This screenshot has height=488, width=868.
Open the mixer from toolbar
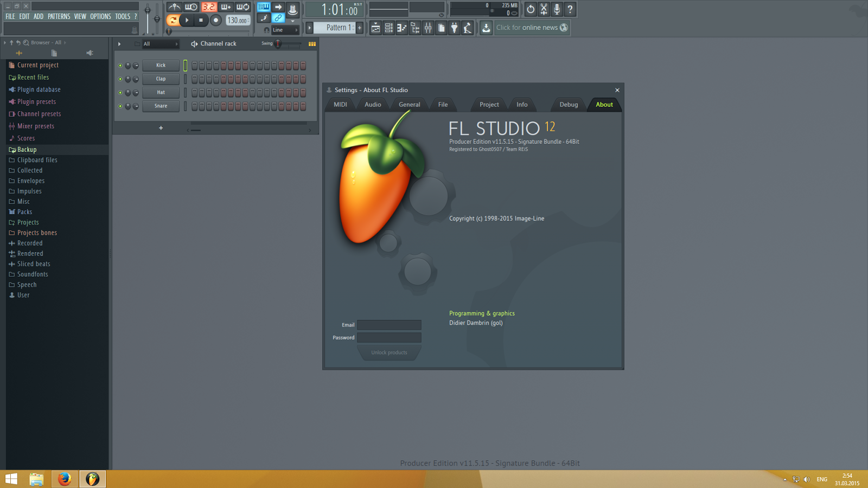(x=428, y=28)
